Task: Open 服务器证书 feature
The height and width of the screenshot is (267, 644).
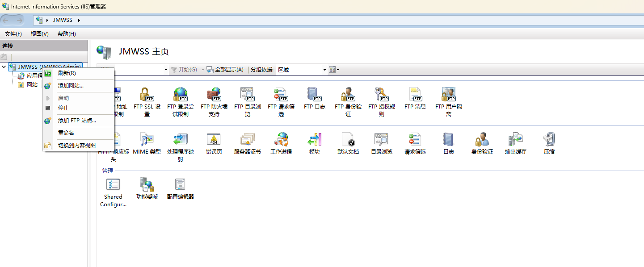Action: (x=247, y=140)
